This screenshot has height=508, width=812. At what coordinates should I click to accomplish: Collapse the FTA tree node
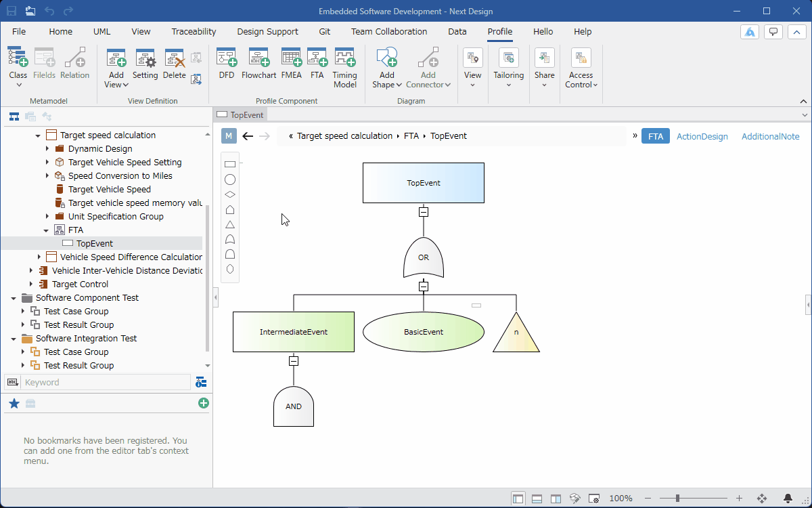(x=46, y=230)
